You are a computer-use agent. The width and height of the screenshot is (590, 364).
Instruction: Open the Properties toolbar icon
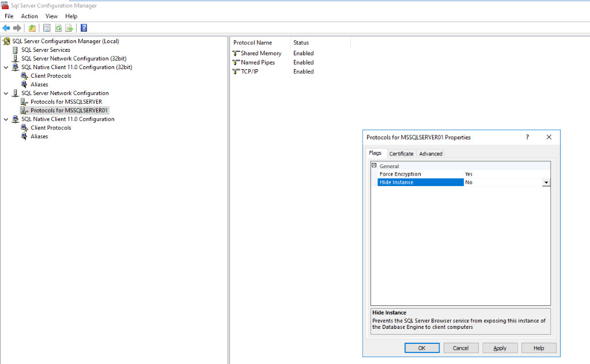46,28
